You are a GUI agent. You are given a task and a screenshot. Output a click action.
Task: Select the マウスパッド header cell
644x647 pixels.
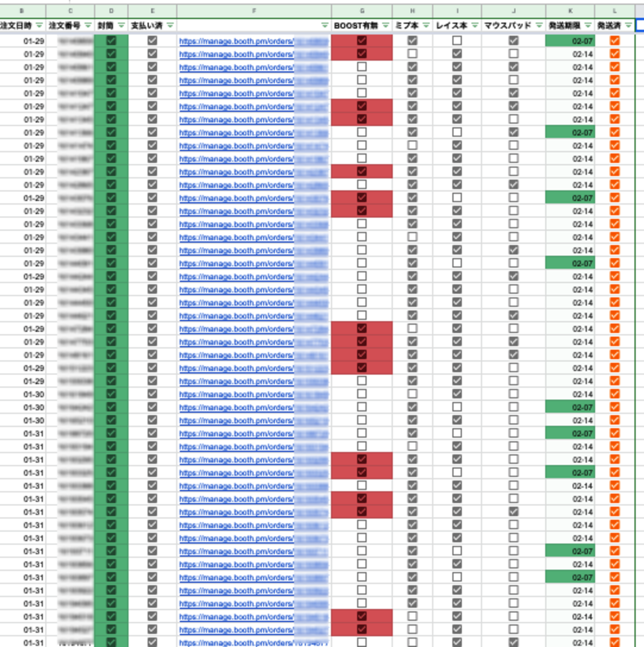tap(514, 25)
